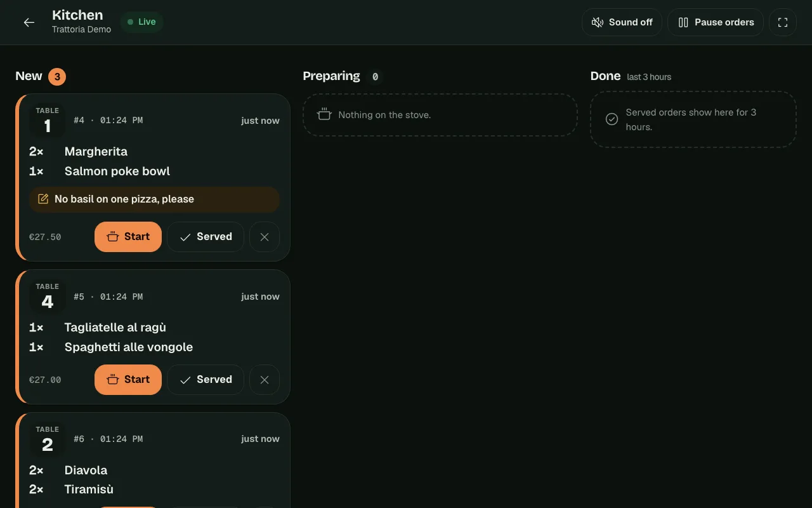Click the Trattoria Demo subtitle
The height and width of the screenshot is (508, 812).
coord(81,30)
